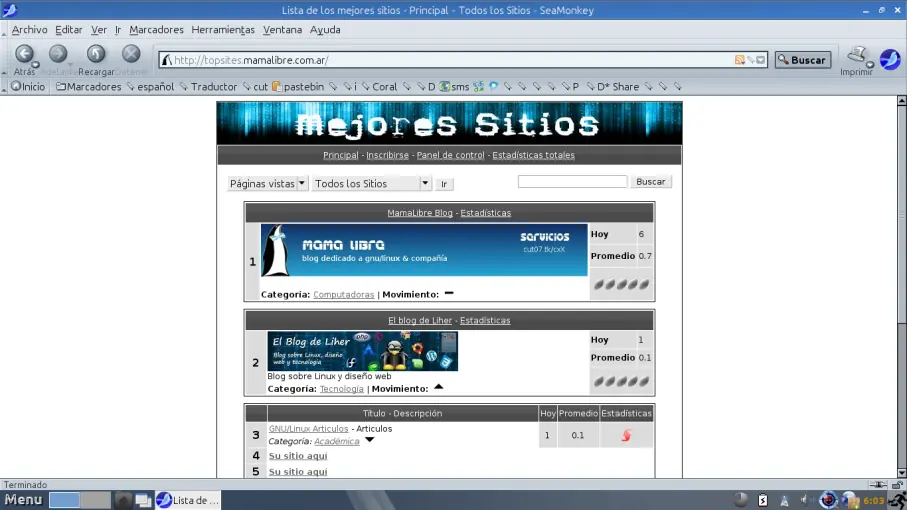The image size is (907, 510).
Task: Open the Inicio home bookmark
Action: click(28, 87)
